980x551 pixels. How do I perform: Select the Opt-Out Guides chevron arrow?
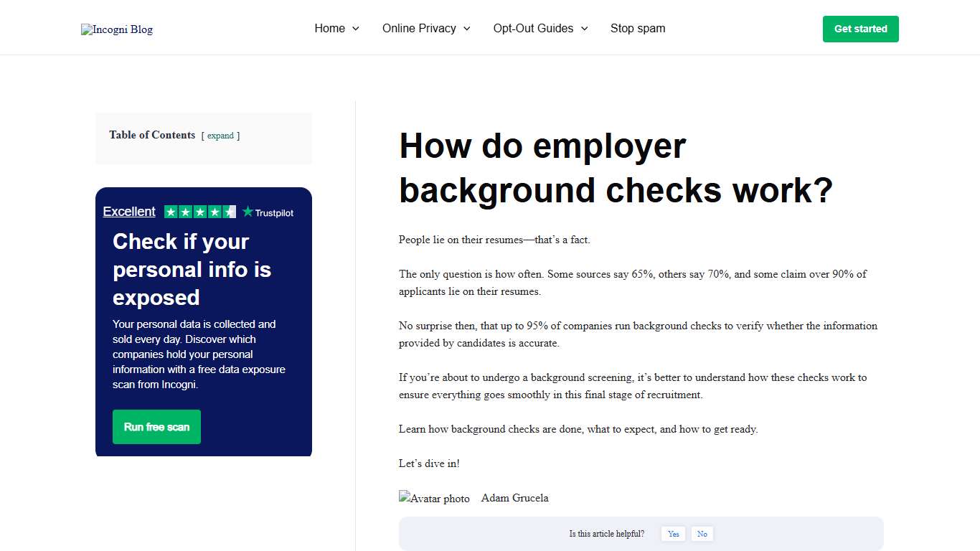click(584, 28)
